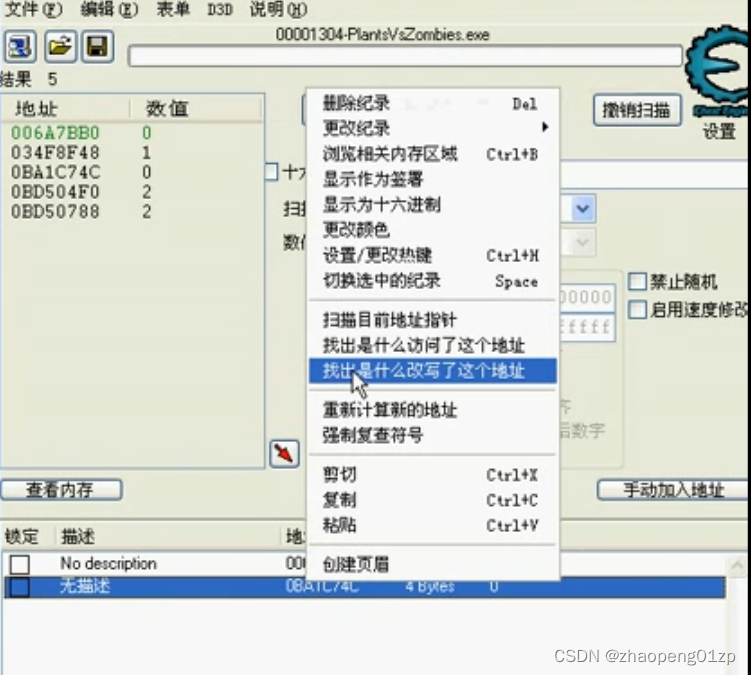Select 切换选中的纪录 menu entry
This screenshot has width=751, height=675.
tap(433, 281)
